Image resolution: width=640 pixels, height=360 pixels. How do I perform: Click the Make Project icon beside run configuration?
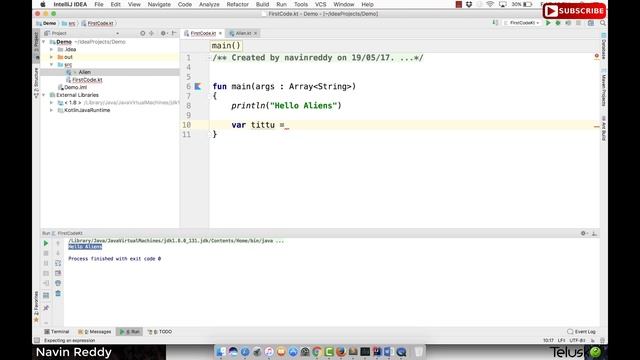496,23
